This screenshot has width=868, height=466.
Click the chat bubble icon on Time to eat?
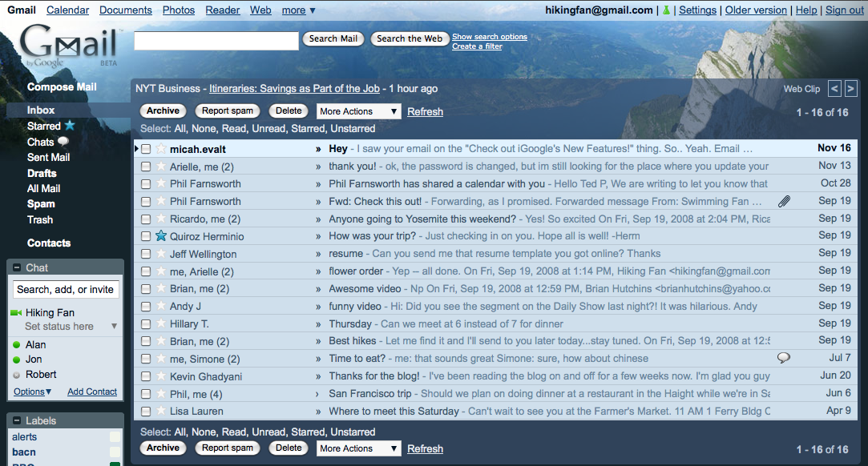(x=783, y=358)
